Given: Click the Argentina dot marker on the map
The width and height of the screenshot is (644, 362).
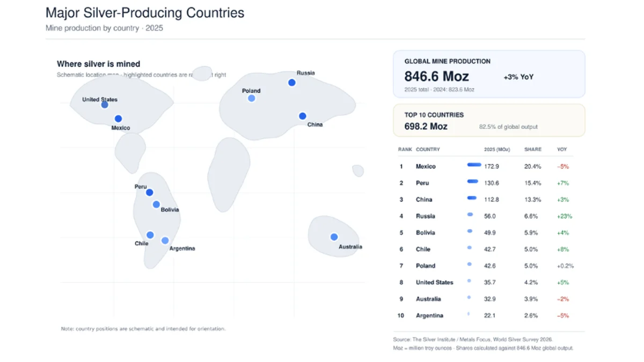Looking at the screenshot, I should coord(165,240).
